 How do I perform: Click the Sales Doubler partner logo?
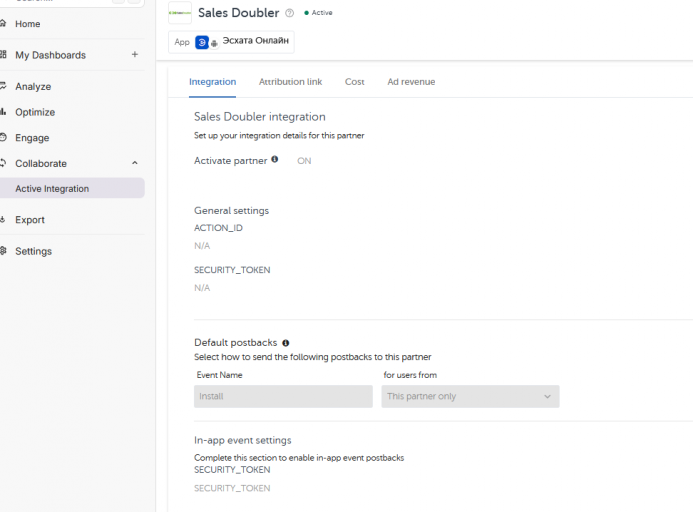pos(180,13)
